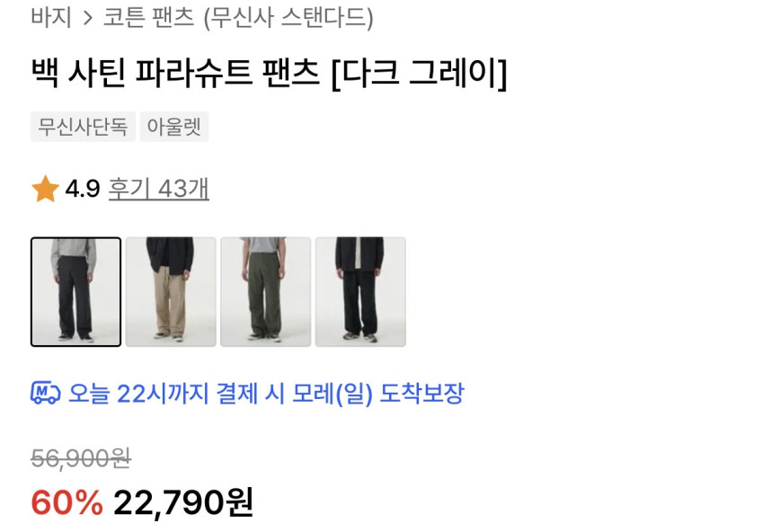763x532 pixels.
Task: Open the 바지 category breadcrumb
Action: (51, 17)
